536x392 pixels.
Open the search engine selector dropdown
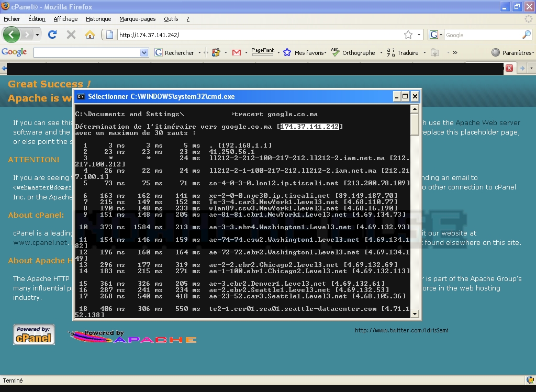tap(436, 35)
